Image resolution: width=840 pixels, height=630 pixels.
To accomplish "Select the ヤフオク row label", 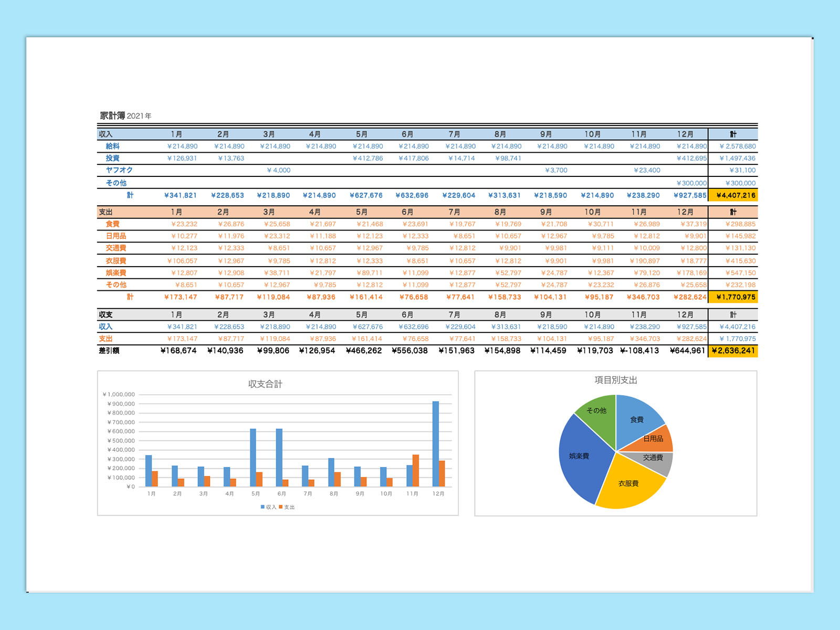I will (119, 170).
